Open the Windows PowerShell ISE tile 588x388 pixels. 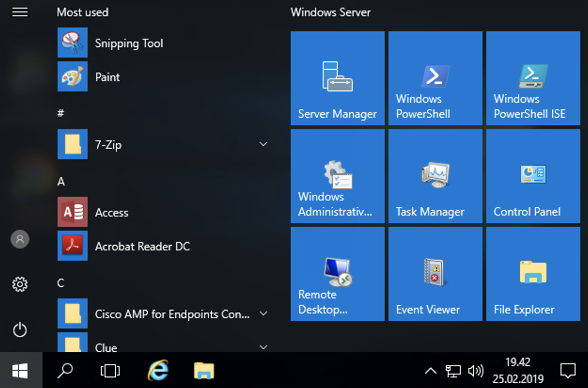(x=533, y=78)
